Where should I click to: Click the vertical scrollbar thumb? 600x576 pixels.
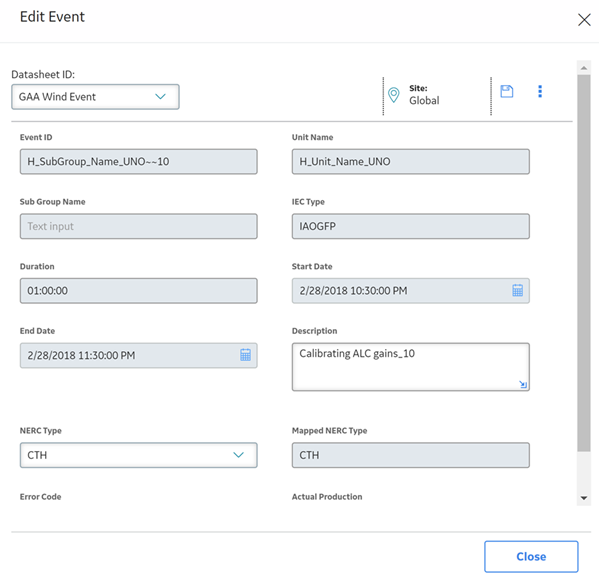tap(584, 263)
